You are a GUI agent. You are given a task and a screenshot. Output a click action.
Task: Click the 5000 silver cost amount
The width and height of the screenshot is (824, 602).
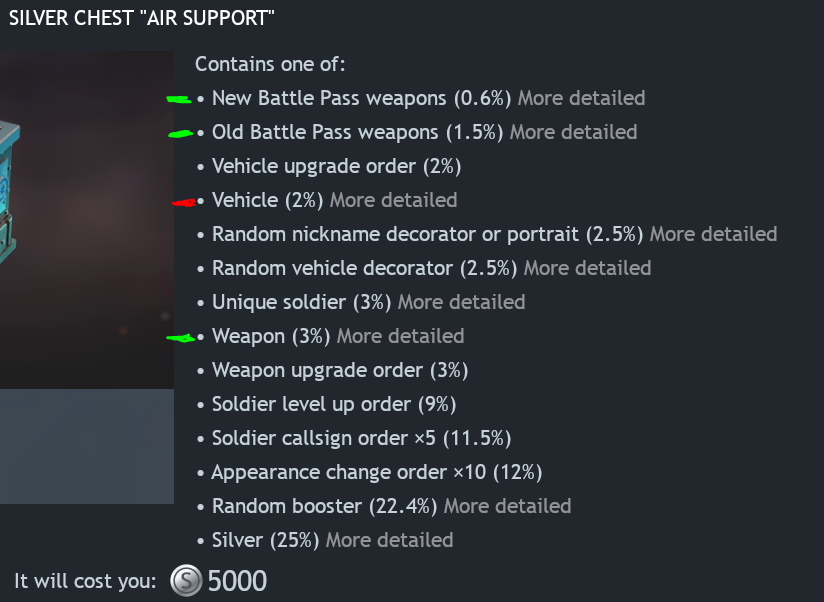click(x=237, y=580)
